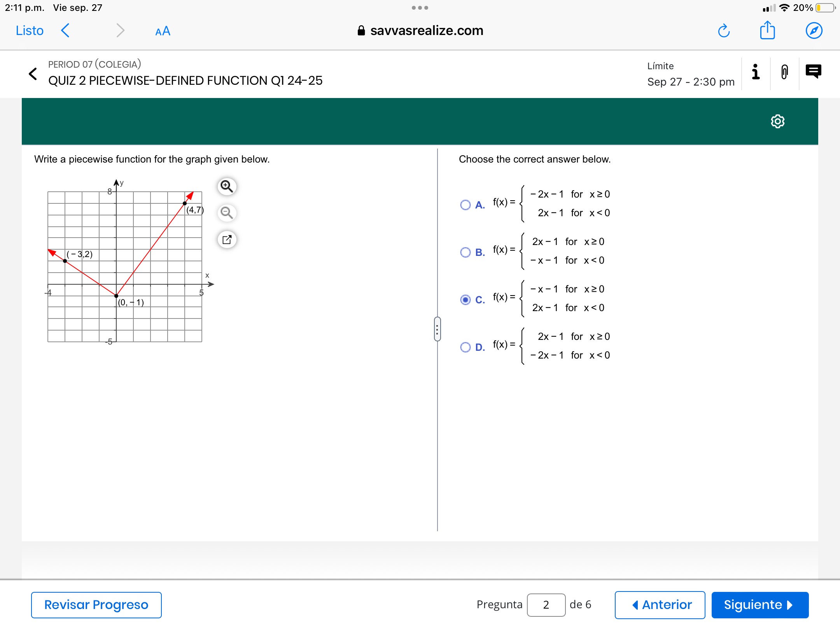Open the share sheet icon
Viewport: 840px width, 630px height.
pyautogui.click(x=768, y=30)
